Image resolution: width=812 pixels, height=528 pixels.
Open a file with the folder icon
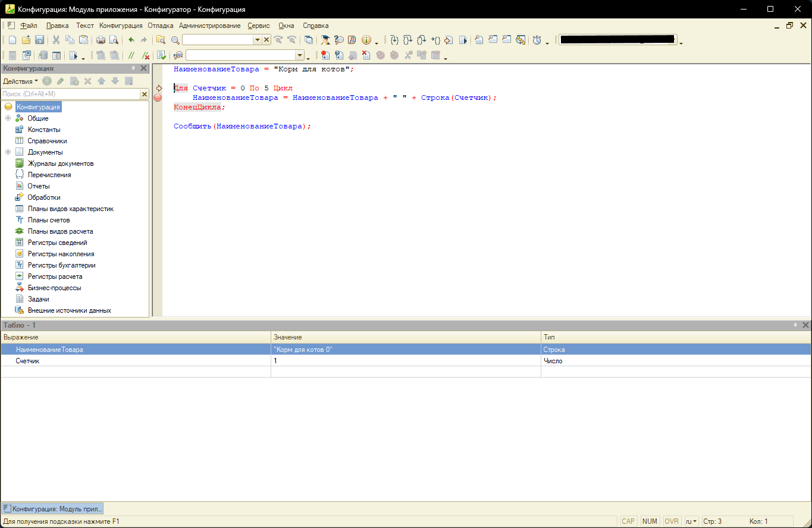click(x=26, y=40)
